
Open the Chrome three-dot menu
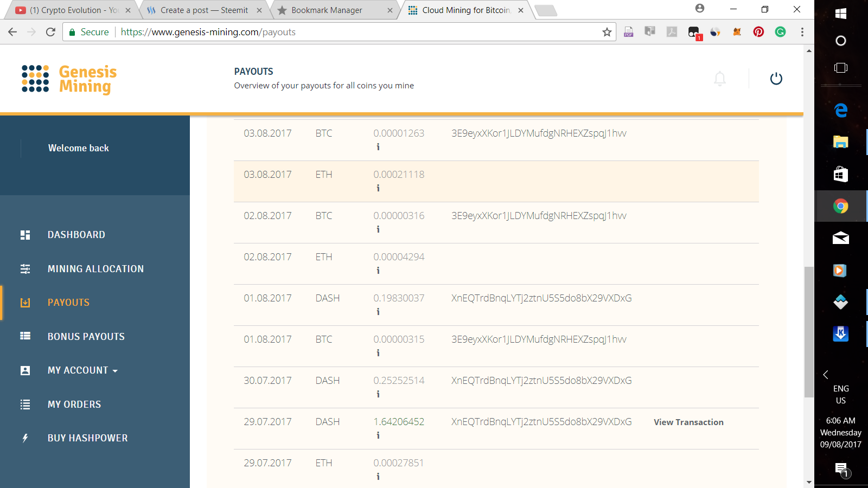pyautogui.click(x=802, y=32)
